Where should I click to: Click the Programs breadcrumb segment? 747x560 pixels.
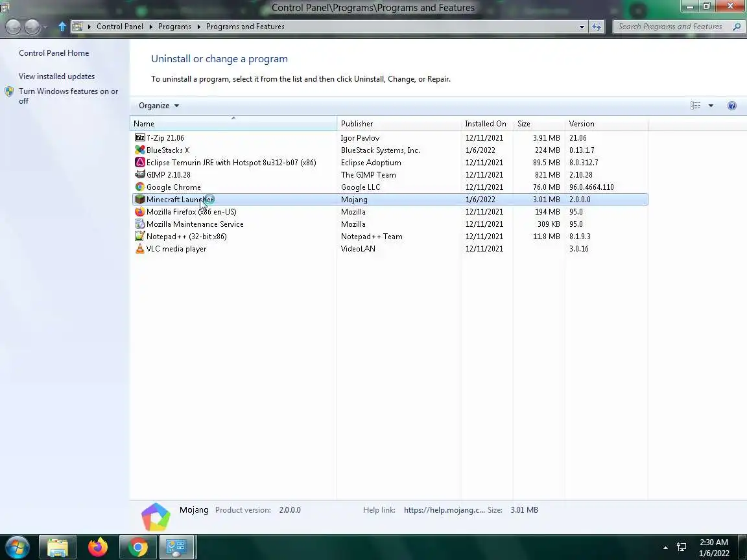[174, 27]
